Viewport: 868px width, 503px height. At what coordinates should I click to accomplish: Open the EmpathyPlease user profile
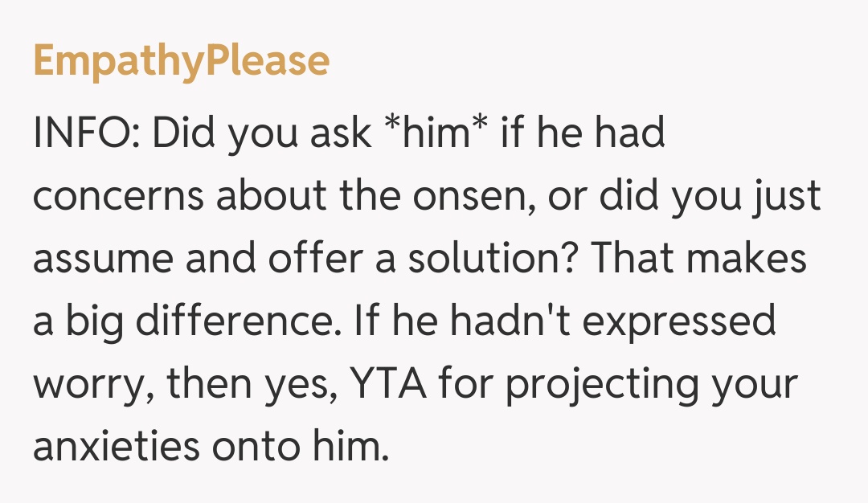point(182,61)
